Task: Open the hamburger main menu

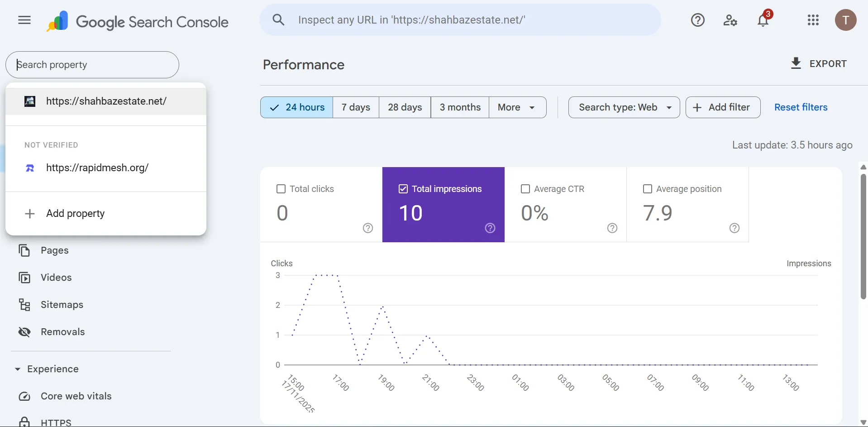Action: pyautogui.click(x=24, y=20)
